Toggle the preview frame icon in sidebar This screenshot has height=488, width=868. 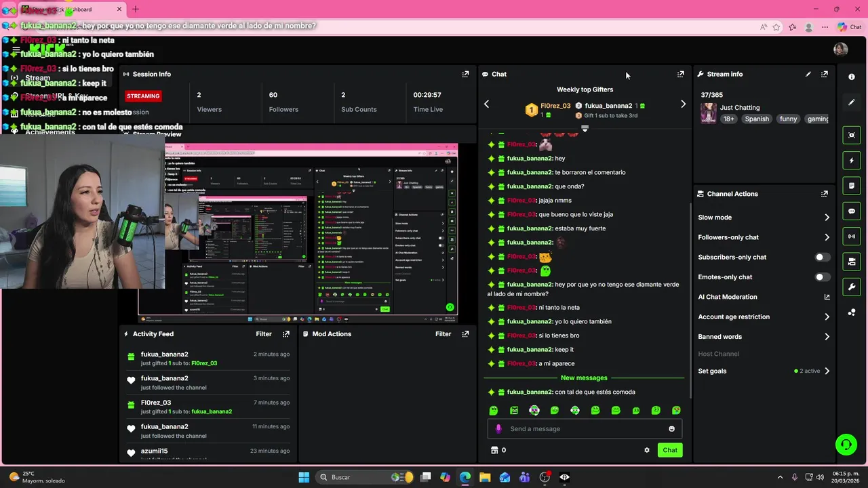click(852, 135)
